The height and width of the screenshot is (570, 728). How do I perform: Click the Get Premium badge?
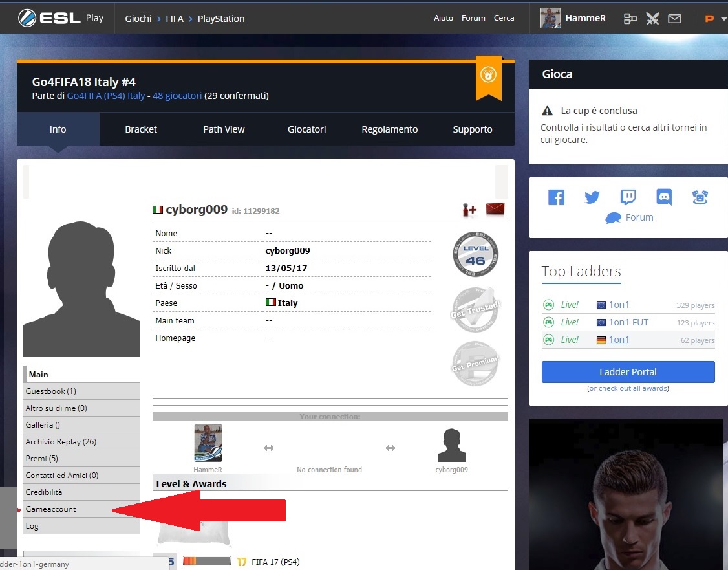(475, 364)
